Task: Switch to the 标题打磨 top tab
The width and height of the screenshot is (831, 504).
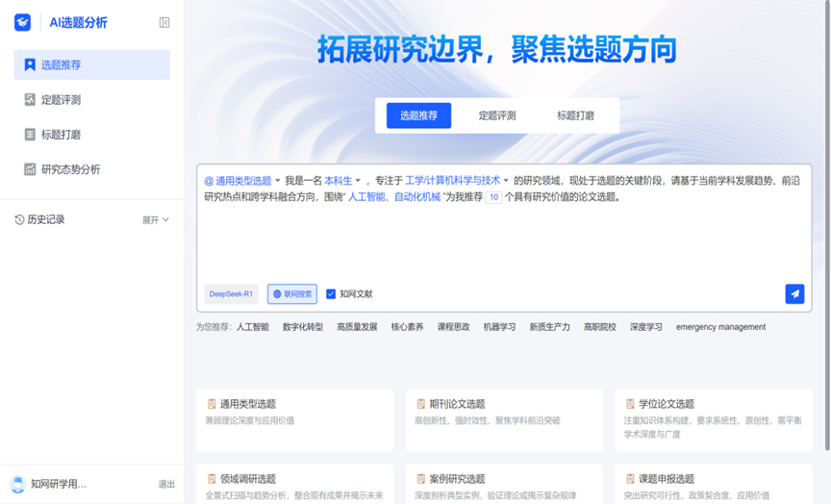Action: 575,115
